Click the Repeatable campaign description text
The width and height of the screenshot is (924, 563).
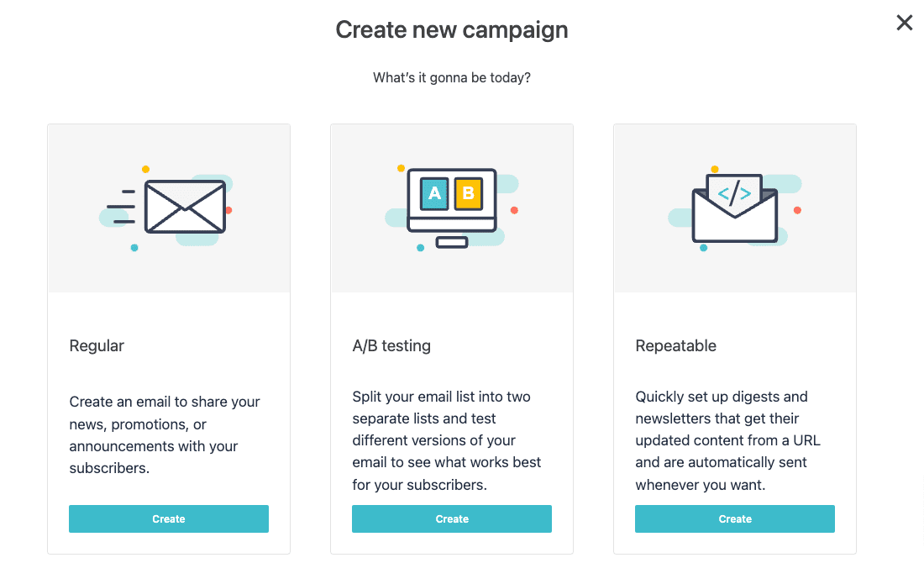[727, 440]
